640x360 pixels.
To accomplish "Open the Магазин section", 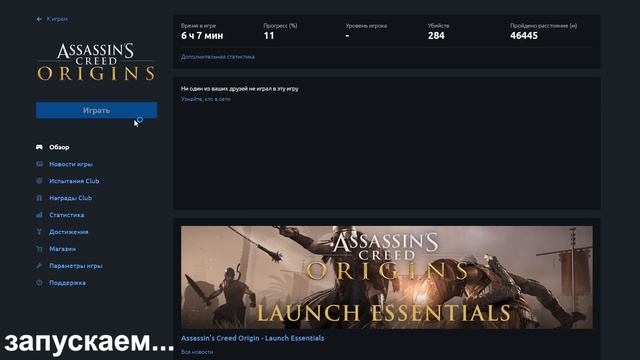I will [62, 249].
